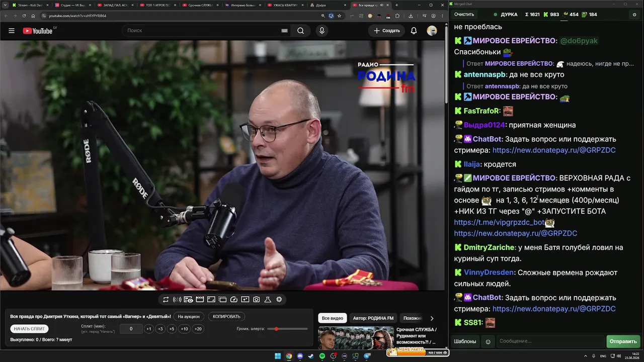Open the YouTube hamburger guide menu
Screen dimensions: 644x362
[x=12, y=31]
